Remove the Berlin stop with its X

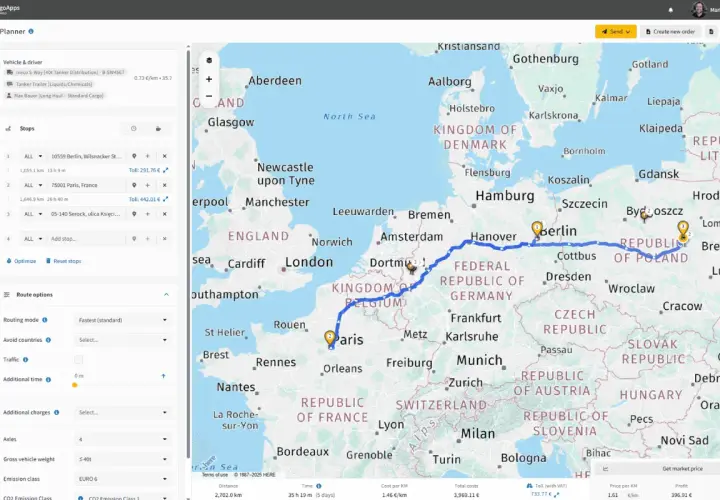164,156
